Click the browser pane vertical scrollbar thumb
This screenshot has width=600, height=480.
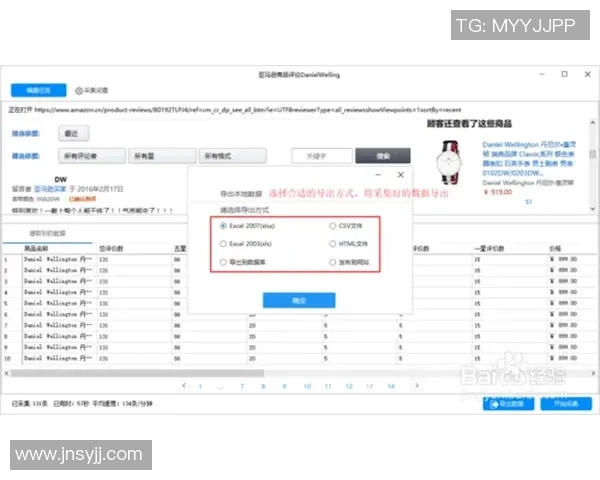coord(593,153)
